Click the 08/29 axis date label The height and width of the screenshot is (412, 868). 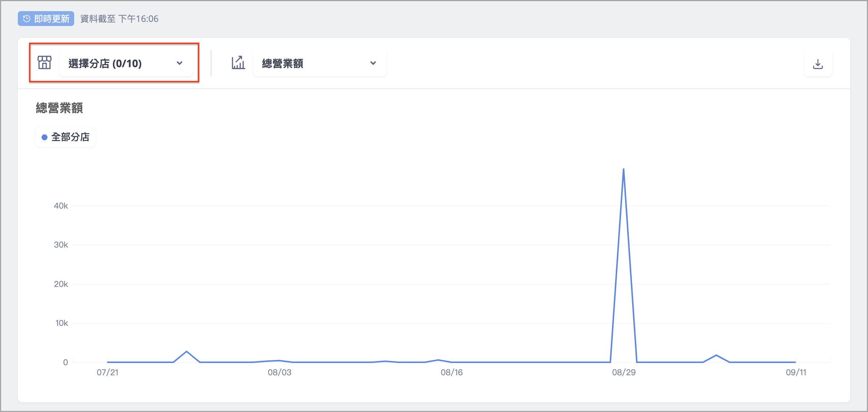coord(624,372)
